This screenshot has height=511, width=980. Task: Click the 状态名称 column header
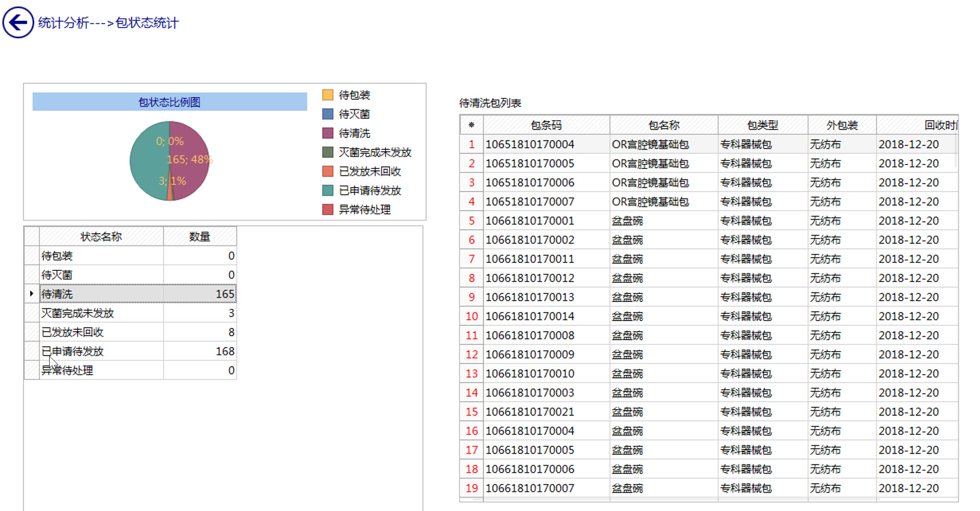pos(101,237)
